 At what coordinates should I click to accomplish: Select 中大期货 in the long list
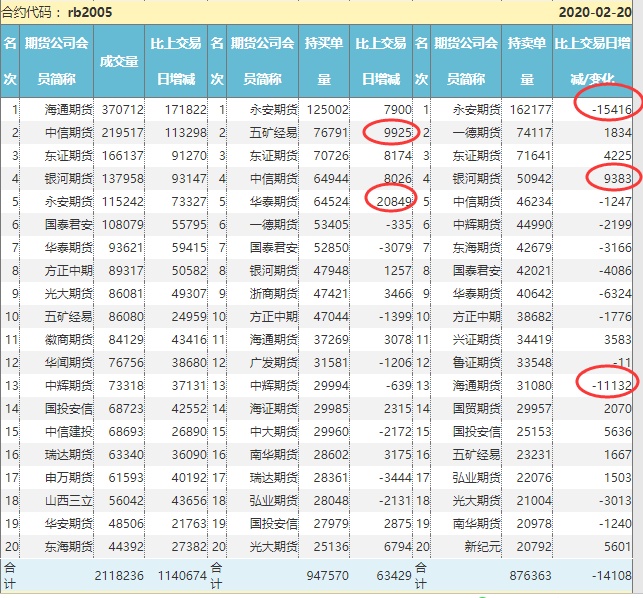(274, 431)
